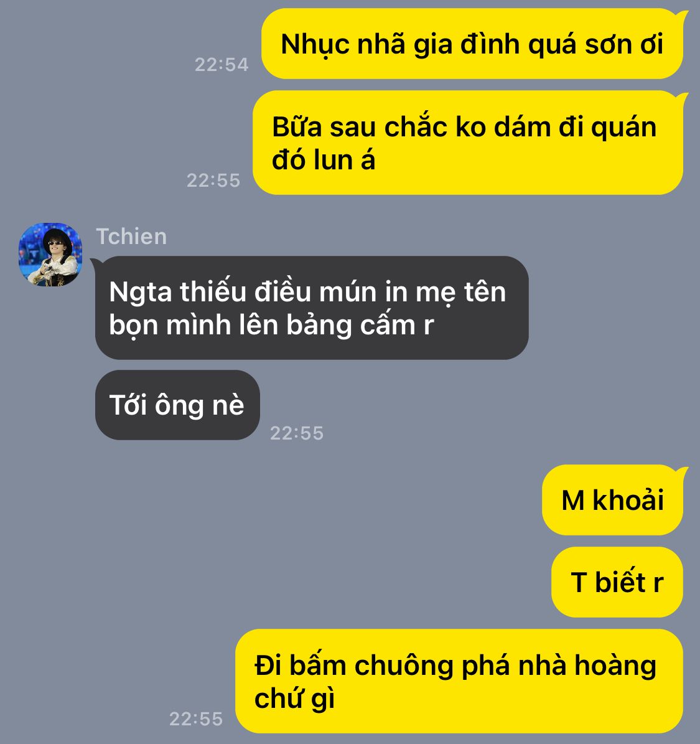The image size is (700, 744).
Task: Select the 'Nhục nhã gia đình' message bubble
Action: pos(472,44)
